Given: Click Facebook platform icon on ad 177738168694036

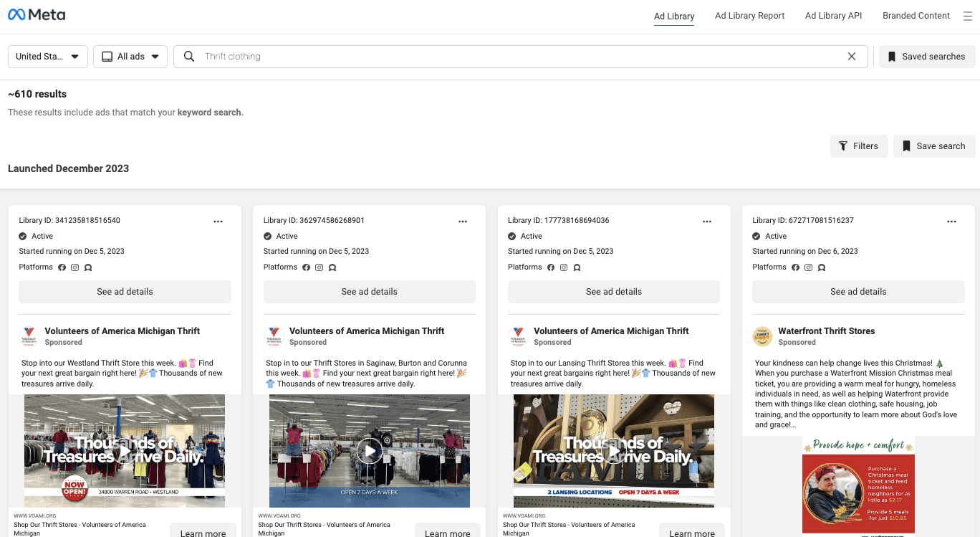Looking at the screenshot, I should (551, 267).
